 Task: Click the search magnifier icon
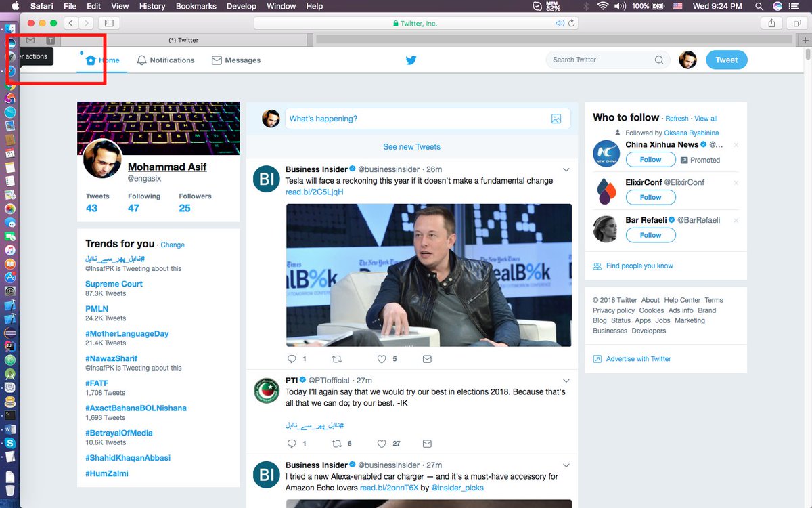(x=659, y=60)
